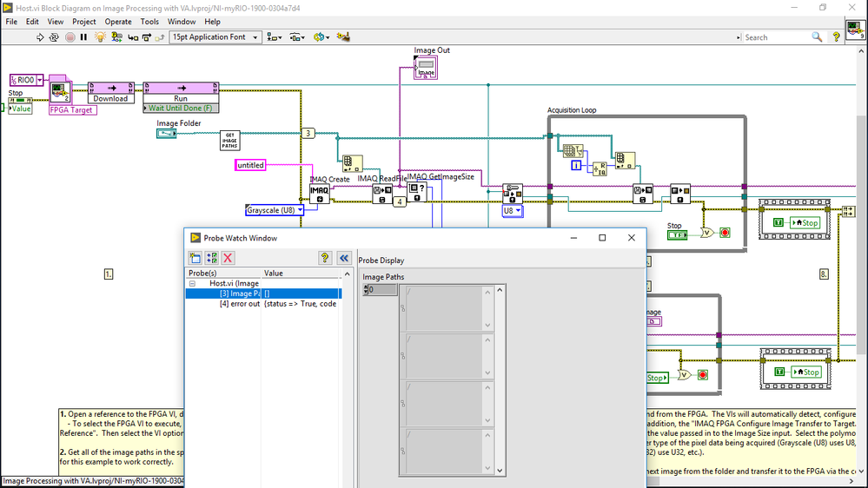868x488 pixels.
Task: Click the Clean Up Diagram button
Action: coord(343,37)
